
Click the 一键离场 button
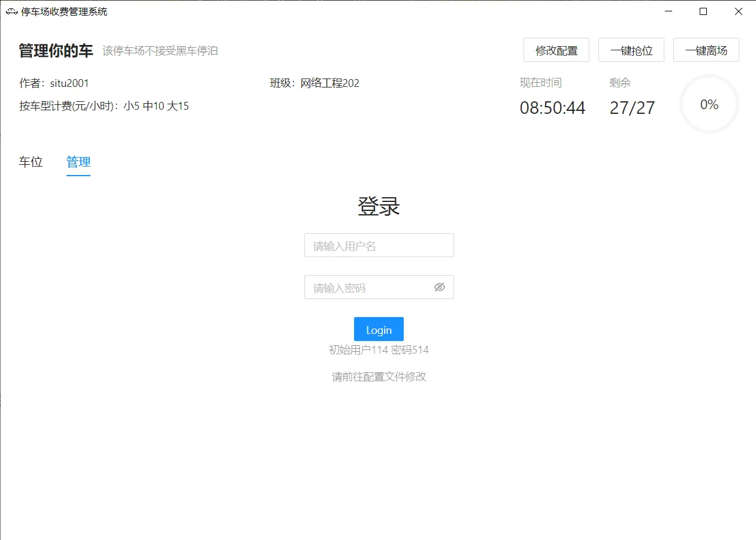pos(707,50)
